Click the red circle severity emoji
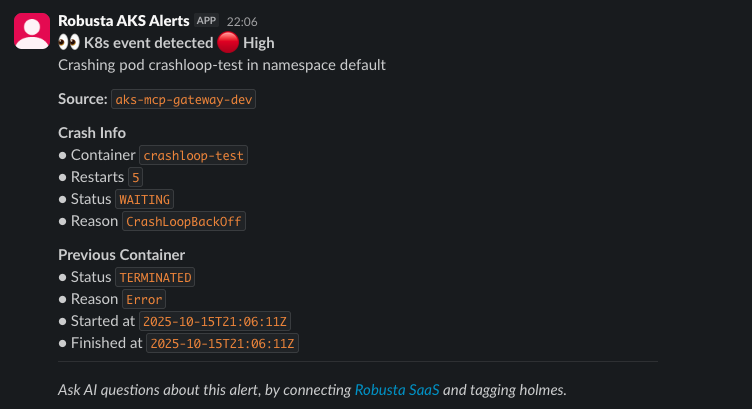This screenshot has width=752, height=409. tap(228, 43)
